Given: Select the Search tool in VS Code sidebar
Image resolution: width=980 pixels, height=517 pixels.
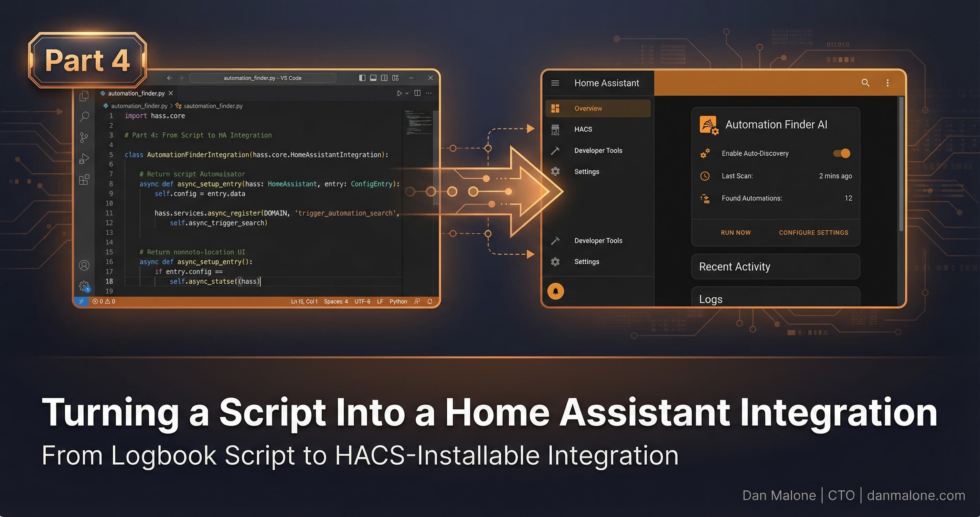Looking at the screenshot, I should [84, 117].
